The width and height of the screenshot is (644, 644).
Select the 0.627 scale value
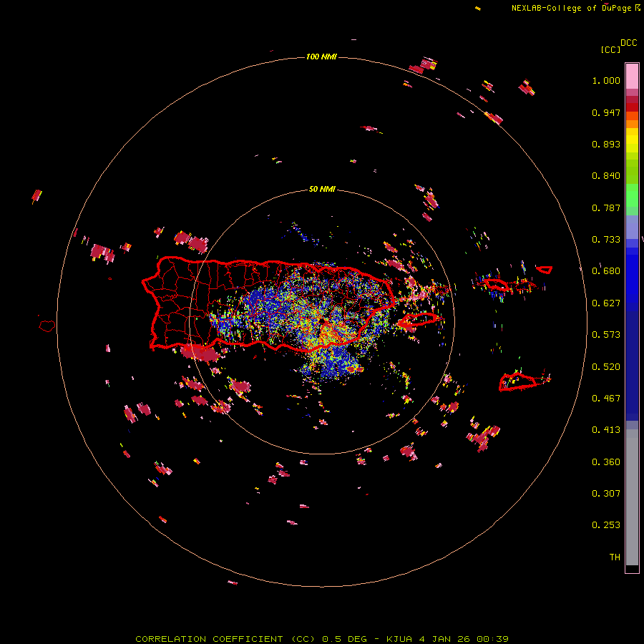coord(606,303)
